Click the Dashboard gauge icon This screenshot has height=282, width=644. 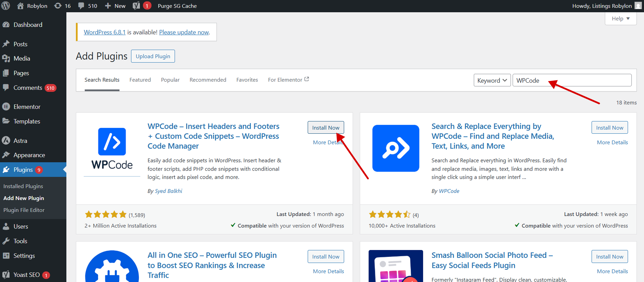tap(6, 24)
